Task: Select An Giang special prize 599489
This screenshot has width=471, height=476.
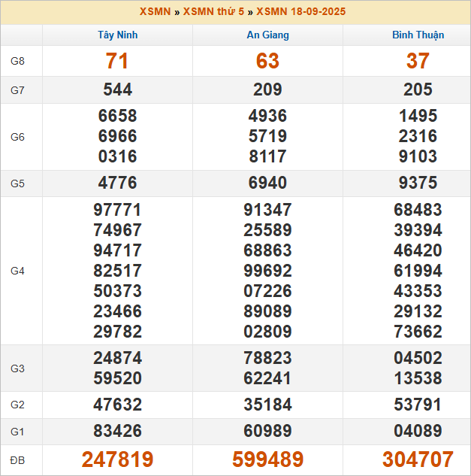Action: (x=267, y=459)
